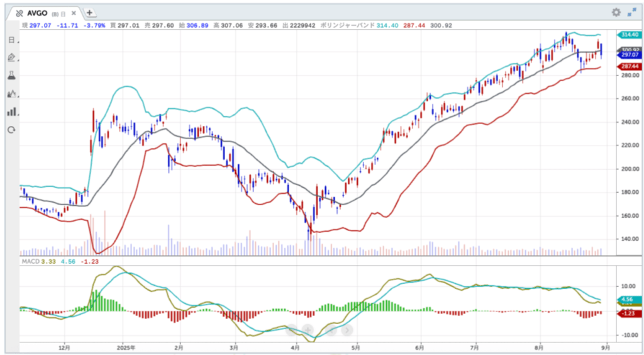Expand the chart type mountain menu
Viewport: 644px width, 355px height.
11,94
